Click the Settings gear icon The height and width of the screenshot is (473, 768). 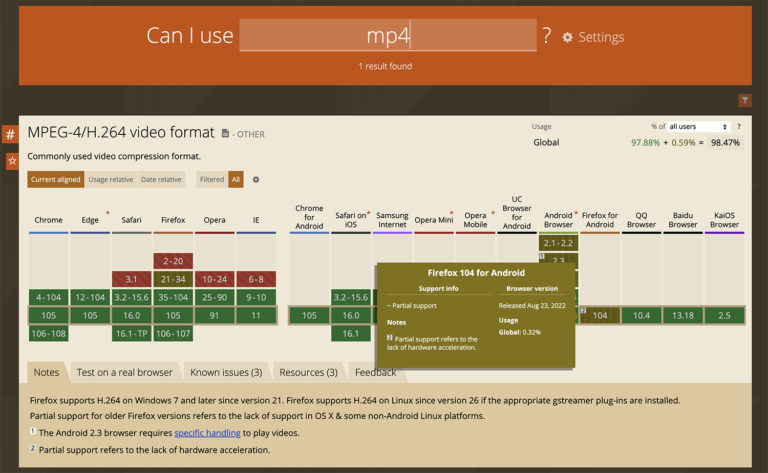(x=568, y=37)
